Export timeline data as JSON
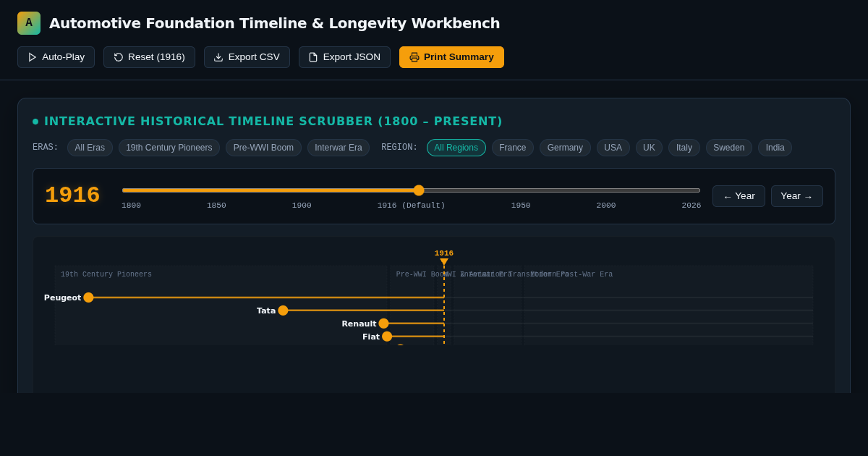 344,57
